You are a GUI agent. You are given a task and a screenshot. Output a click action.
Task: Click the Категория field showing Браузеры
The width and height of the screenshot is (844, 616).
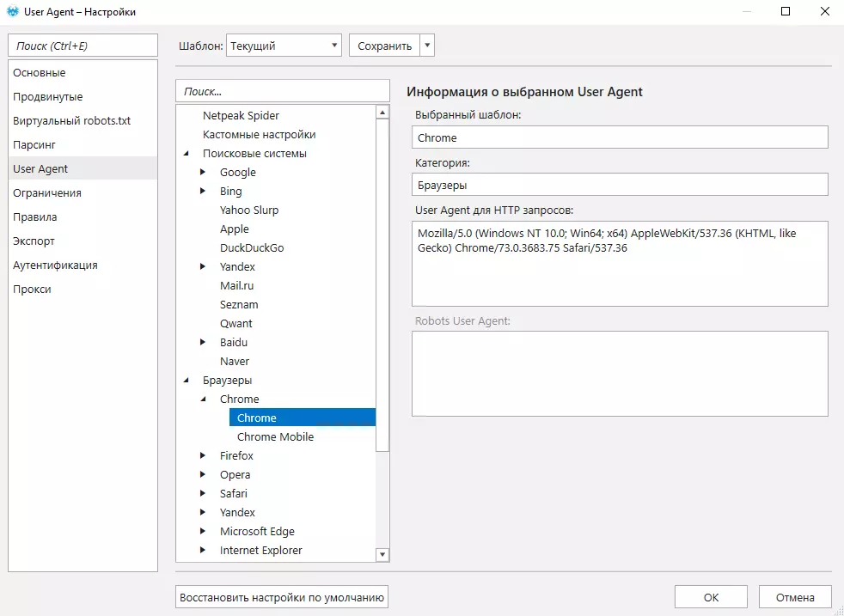[x=620, y=185]
